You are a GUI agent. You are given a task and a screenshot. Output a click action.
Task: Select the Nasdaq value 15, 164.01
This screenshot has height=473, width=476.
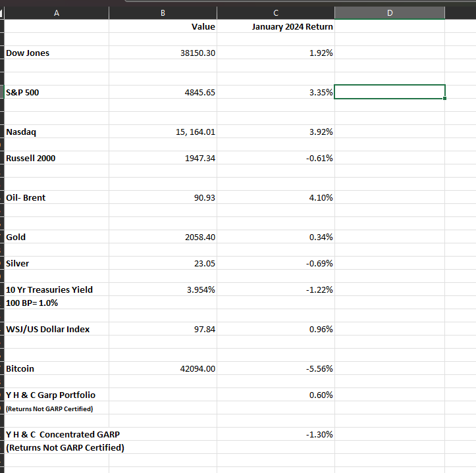163,132
